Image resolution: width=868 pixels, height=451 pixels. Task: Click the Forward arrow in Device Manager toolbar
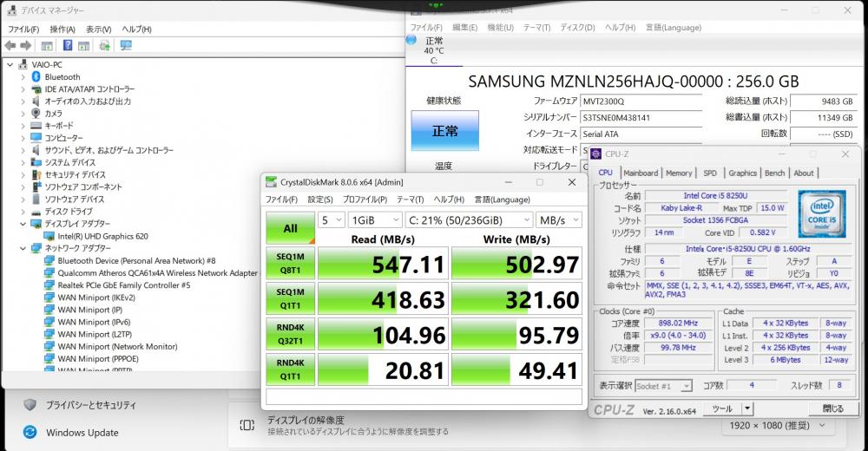[25, 45]
